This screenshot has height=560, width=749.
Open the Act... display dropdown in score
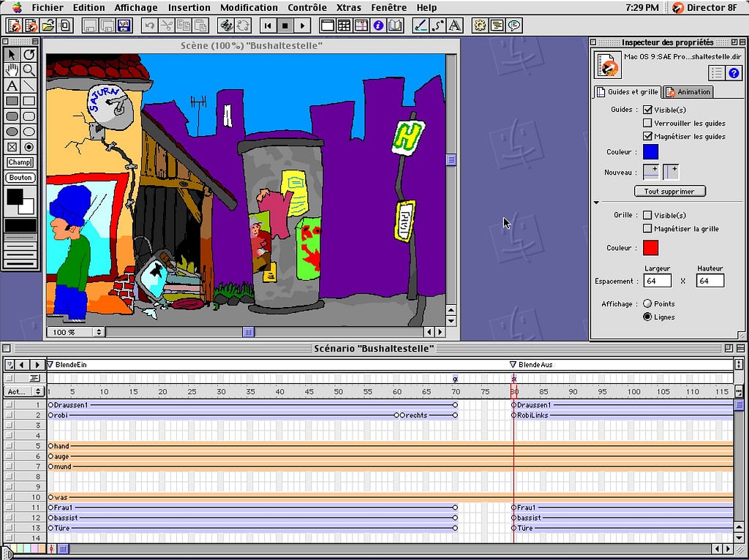tap(24, 392)
